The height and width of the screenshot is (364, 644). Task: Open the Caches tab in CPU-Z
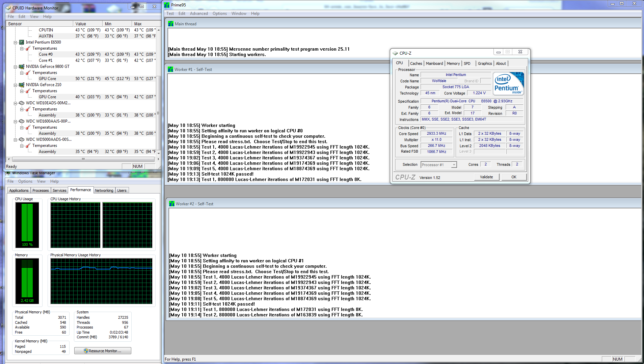click(416, 63)
